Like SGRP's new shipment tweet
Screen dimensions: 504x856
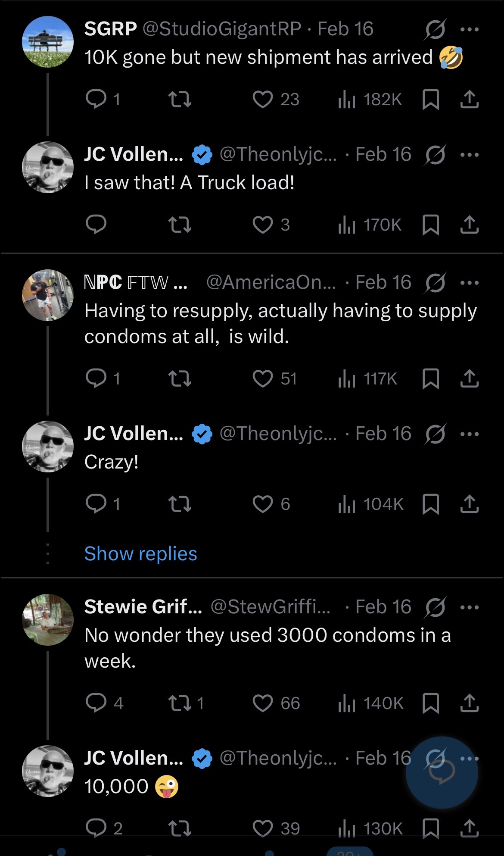pos(263,100)
